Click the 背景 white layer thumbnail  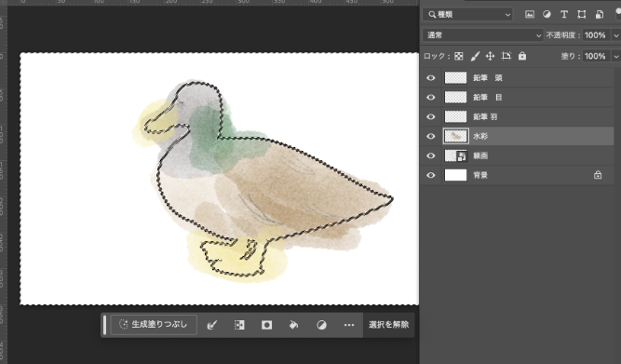[455, 175]
